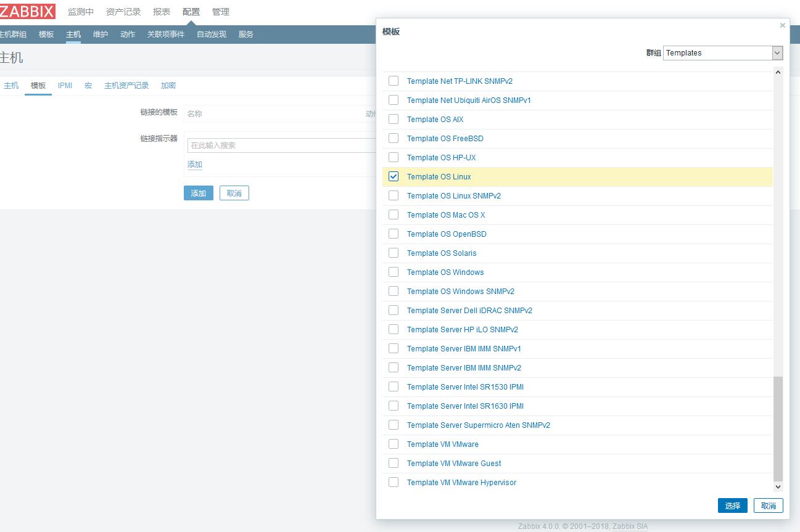Screen dimensions: 800x532
Task: Check Template Server IBM IMM SNMPv2 box
Action: [x=394, y=367]
